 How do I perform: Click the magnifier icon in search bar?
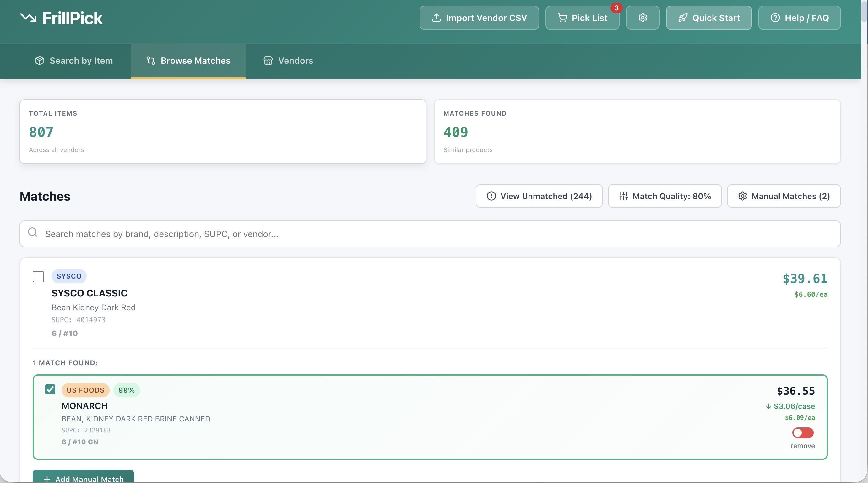[x=33, y=232]
